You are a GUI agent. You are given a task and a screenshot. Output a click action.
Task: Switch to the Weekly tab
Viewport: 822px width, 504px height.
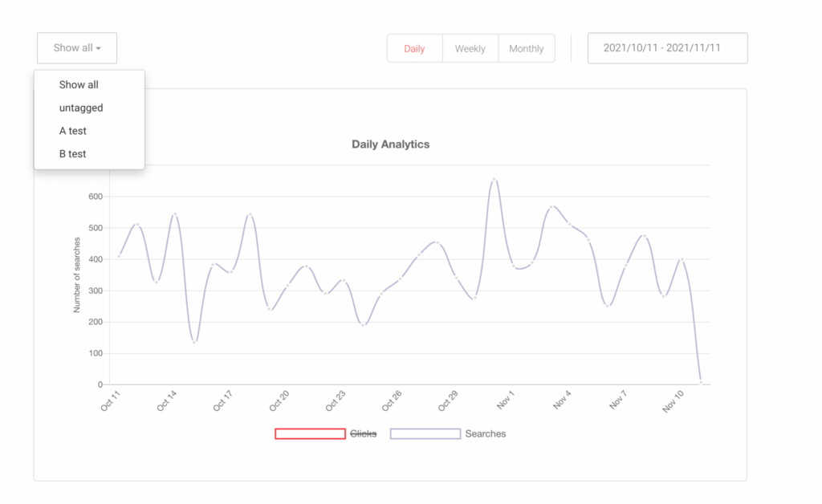pos(470,48)
